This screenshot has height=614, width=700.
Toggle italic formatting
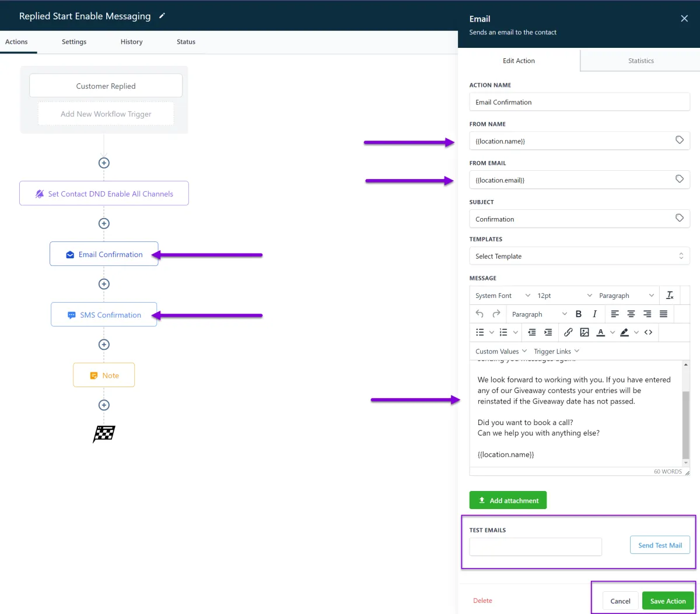[594, 314]
